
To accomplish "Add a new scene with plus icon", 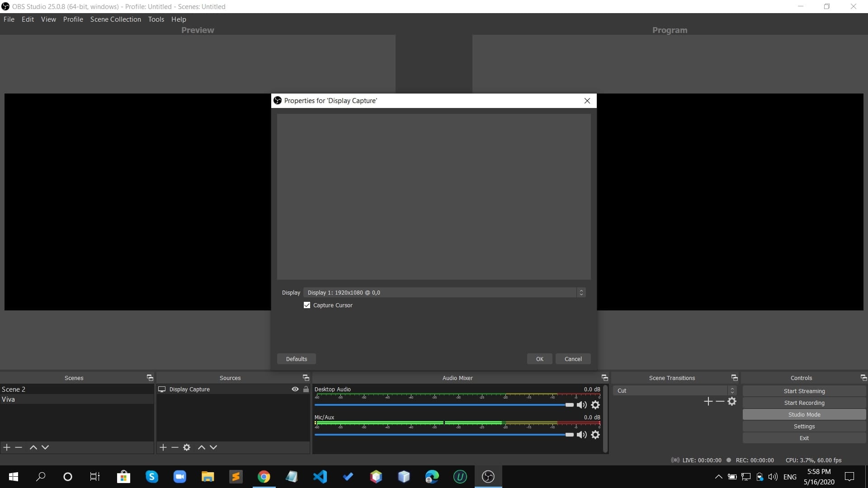I will click(x=7, y=447).
